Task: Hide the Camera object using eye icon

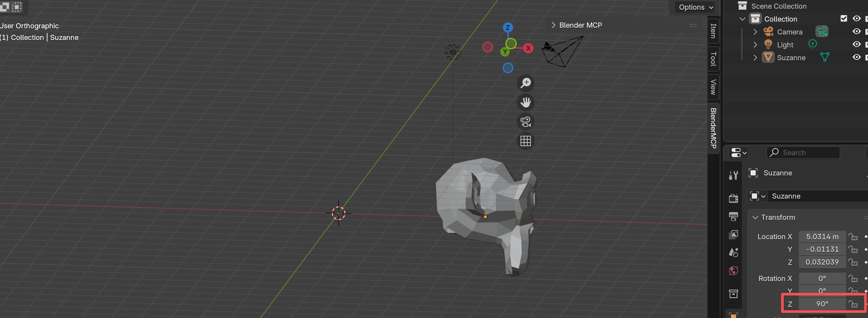Action: tap(856, 31)
